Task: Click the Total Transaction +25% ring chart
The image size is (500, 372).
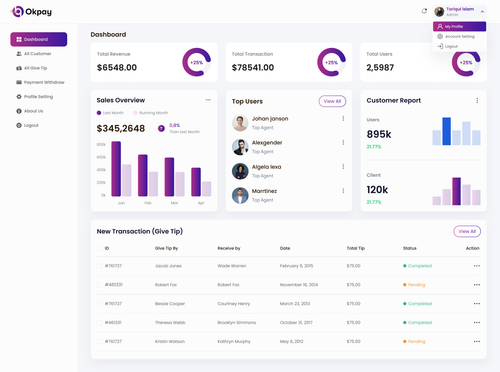Action: (332, 62)
